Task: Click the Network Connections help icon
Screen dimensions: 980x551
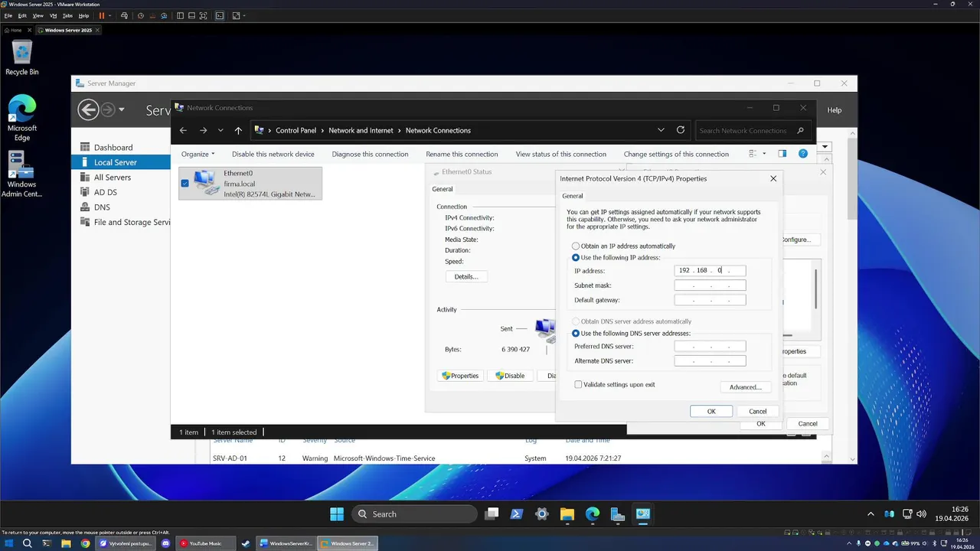Action: pos(803,154)
